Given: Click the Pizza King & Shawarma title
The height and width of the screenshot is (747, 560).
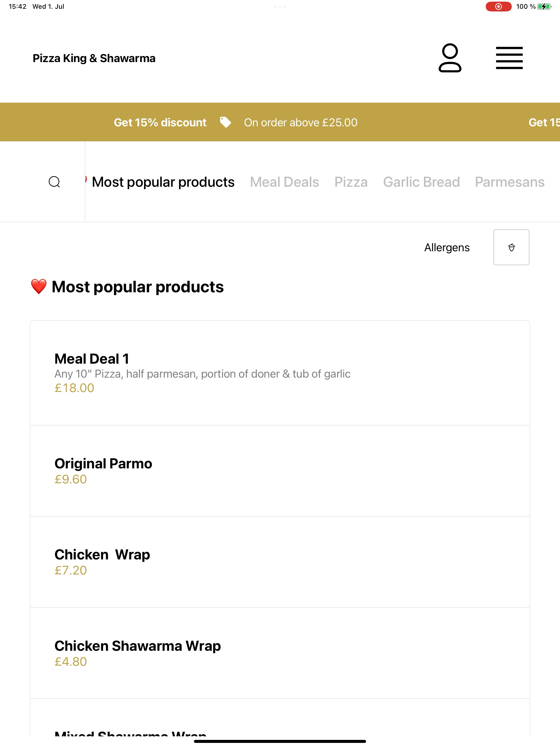Looking at the screenshot, I should pyautogui.click(x=94, y=58).
